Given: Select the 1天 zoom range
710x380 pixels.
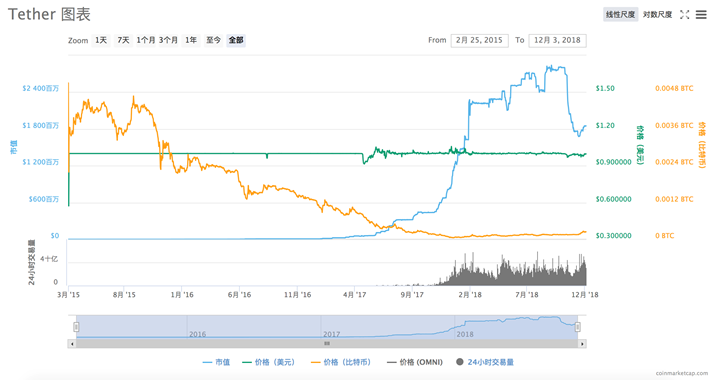Looking at the screenshot, I should (x=101, y=40).
